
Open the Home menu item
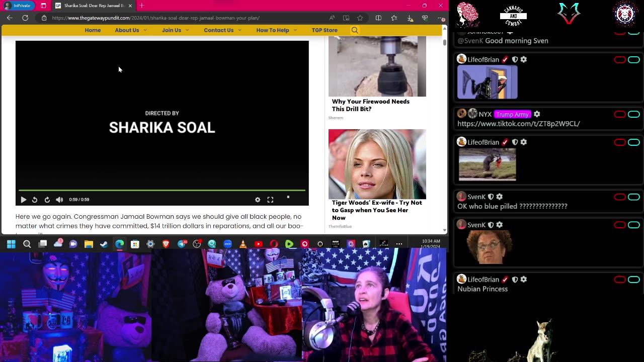pyautogui.click(x=93, y=30)
